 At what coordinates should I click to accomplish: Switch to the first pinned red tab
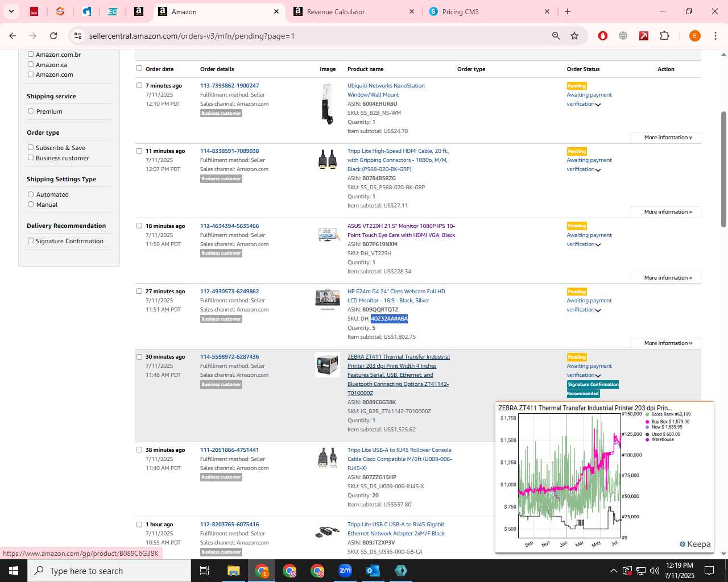tap(34, 11)
